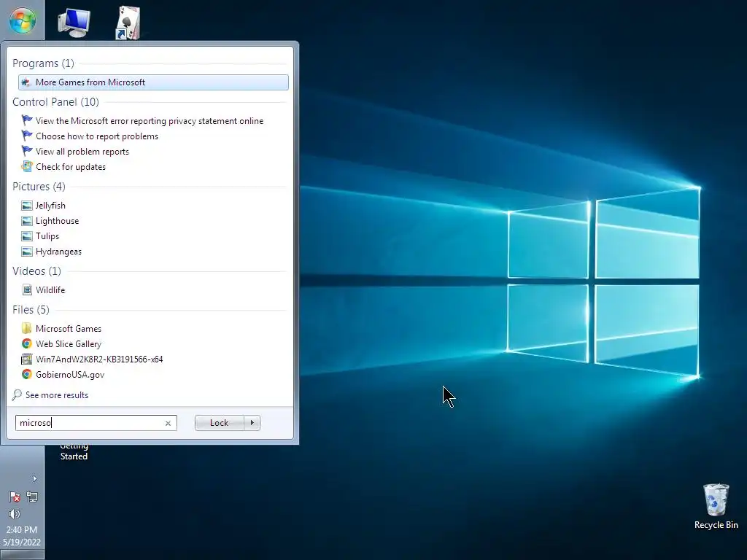
Task: Click the clock showing 2:40 PM
Action: pos(21,529)
